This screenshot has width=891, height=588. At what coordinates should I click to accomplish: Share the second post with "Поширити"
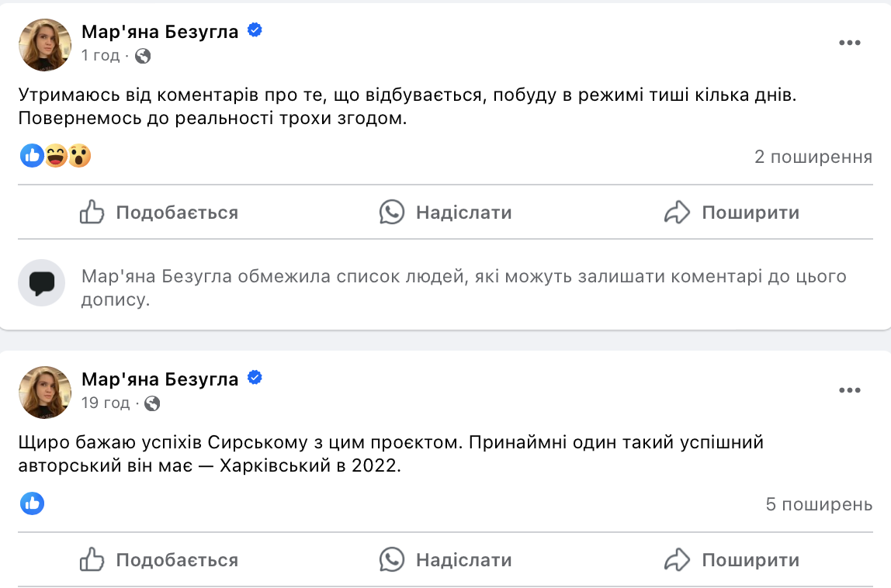click(732, 560)
